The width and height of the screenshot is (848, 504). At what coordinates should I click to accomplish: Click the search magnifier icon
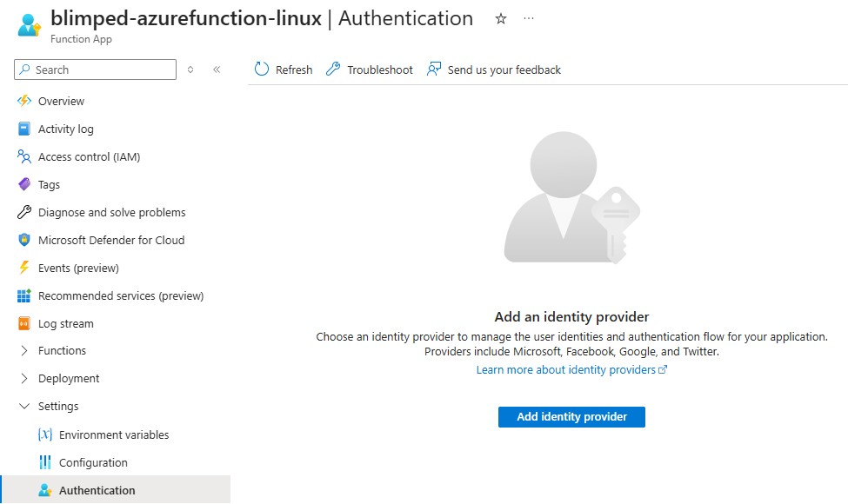point(25,70)
